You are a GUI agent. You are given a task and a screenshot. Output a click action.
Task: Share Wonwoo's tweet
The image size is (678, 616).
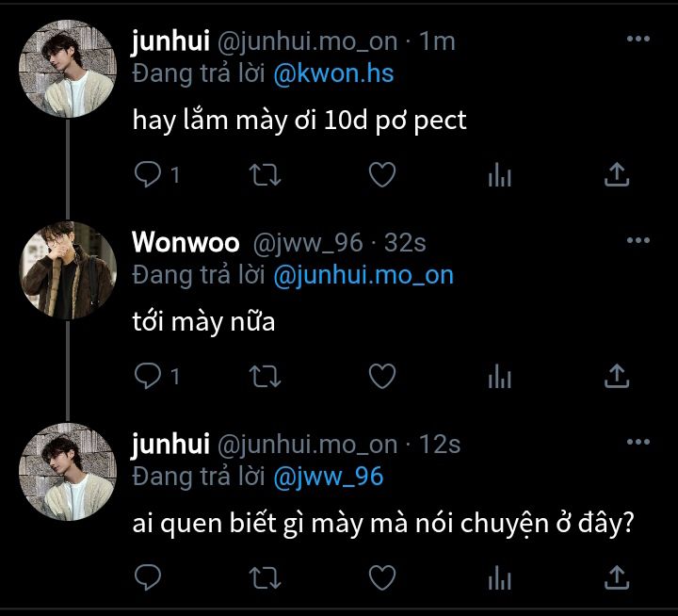617,376
